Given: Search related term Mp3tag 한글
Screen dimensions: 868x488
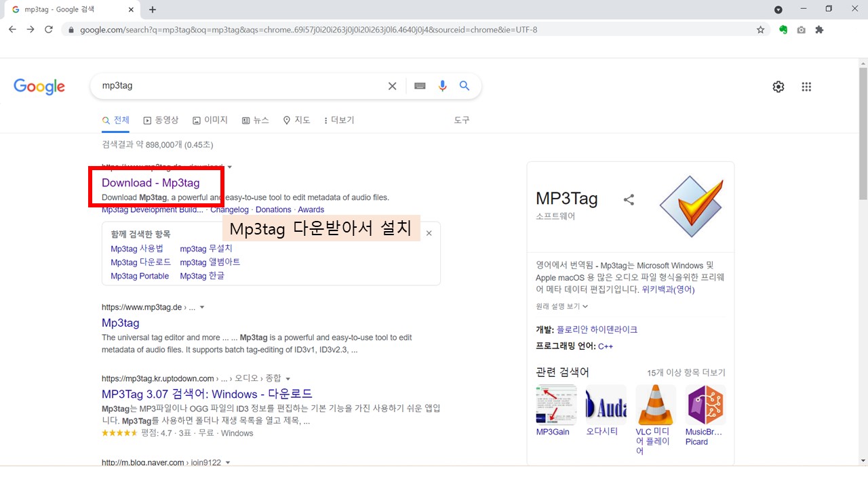Looking at the screenshot, I should (202, 276).
